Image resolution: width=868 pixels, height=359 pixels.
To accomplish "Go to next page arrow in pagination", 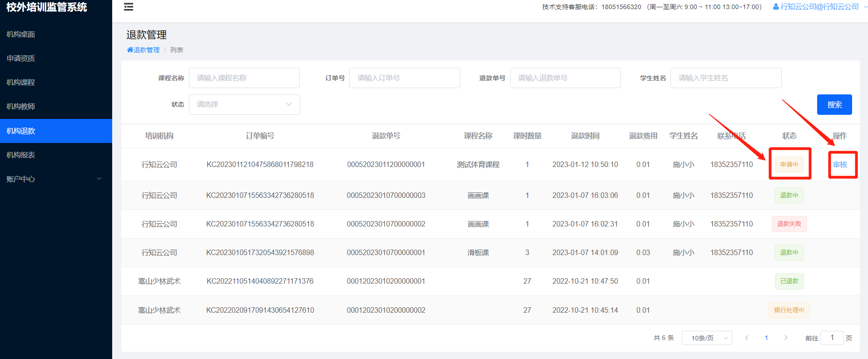I will (x=786, y=338).
